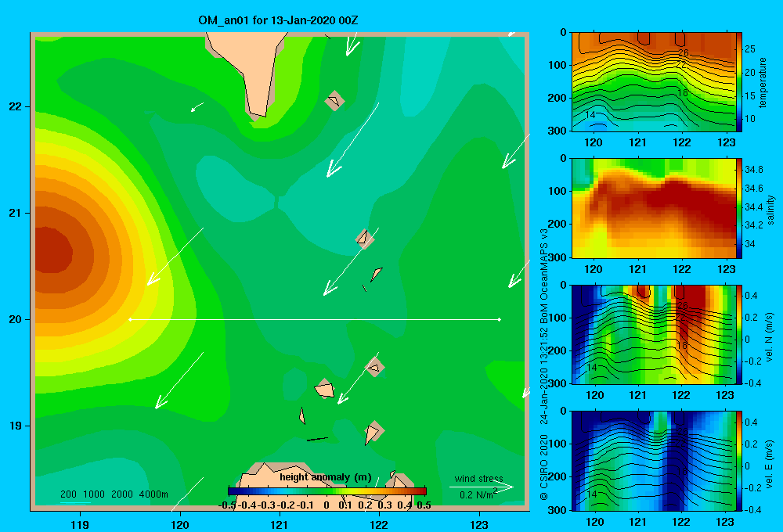Image resolution: width=783 pixels, height=532 pixels.
Task: Select the western endpoint of the section line
Action: coord(130,319)
